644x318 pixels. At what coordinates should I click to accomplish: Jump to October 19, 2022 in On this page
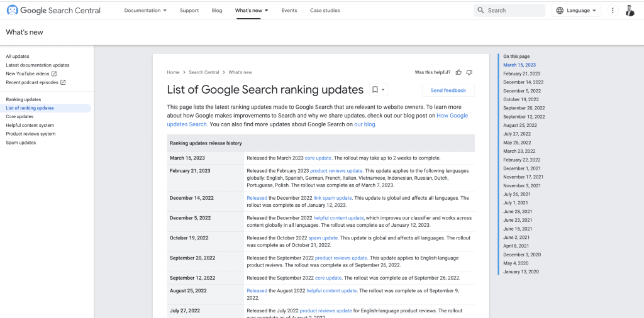click(521, 99)
